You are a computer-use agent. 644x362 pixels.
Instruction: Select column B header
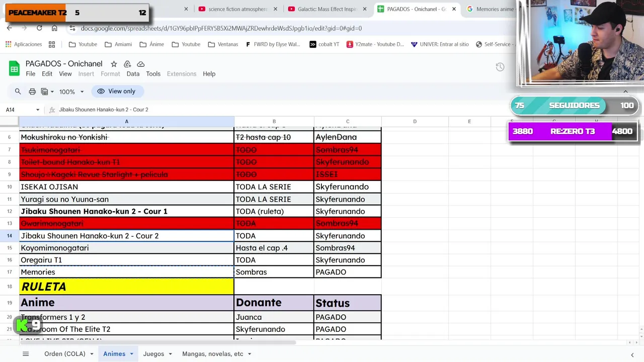pos(274,122)
